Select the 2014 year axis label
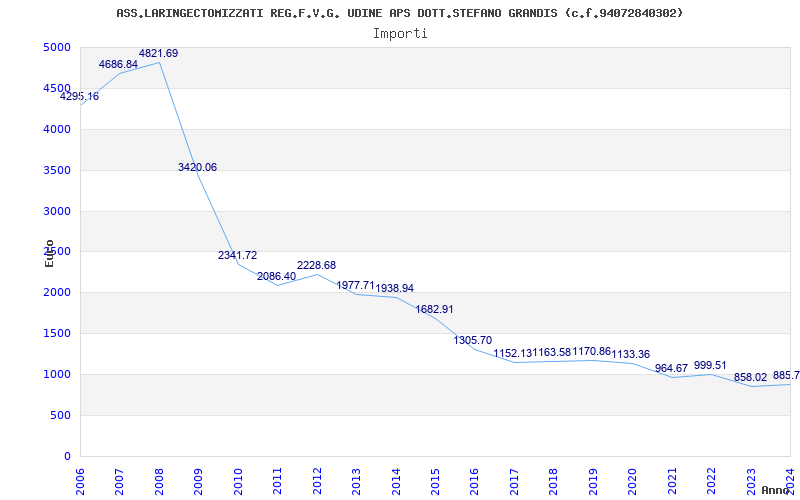The image size is (800, 500). tap(396, 482)
